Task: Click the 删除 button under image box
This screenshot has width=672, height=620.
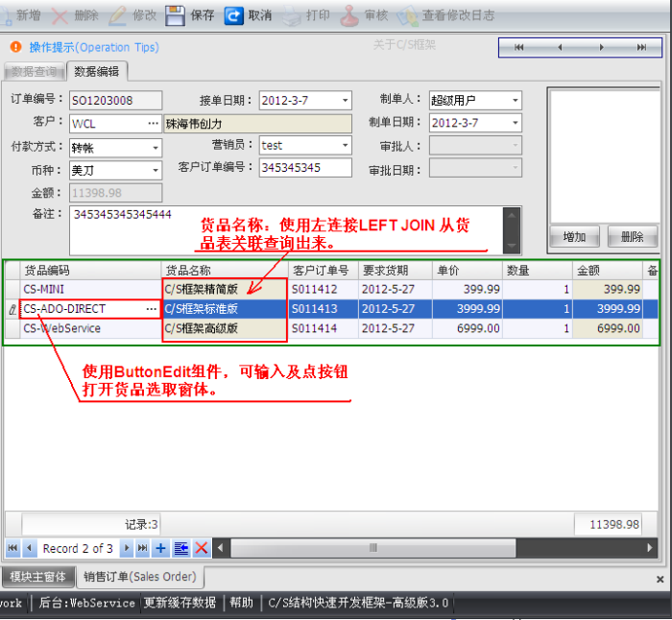Action: (x=632, y=237)
